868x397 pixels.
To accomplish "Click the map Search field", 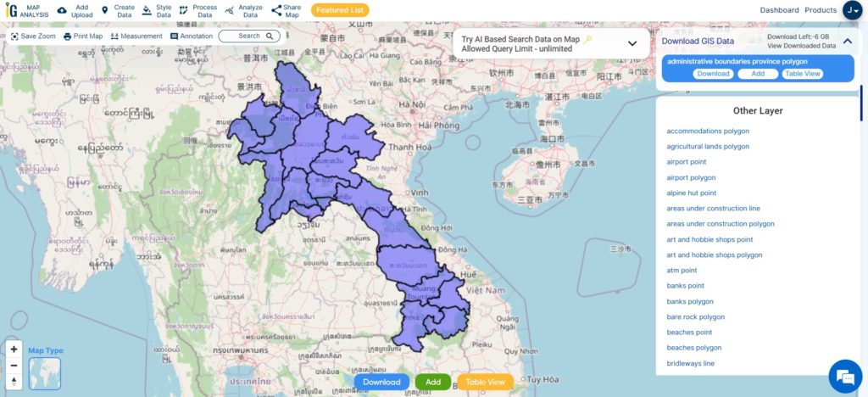I will click(248, 36).
